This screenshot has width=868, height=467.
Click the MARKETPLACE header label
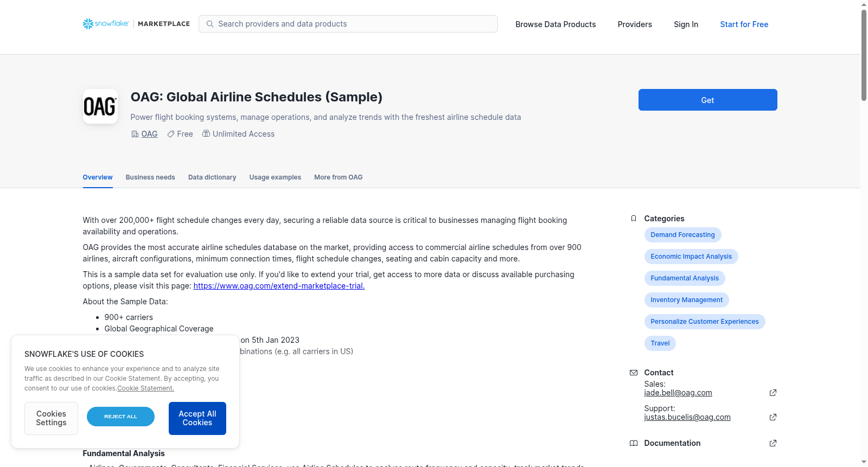click(164, 24)
